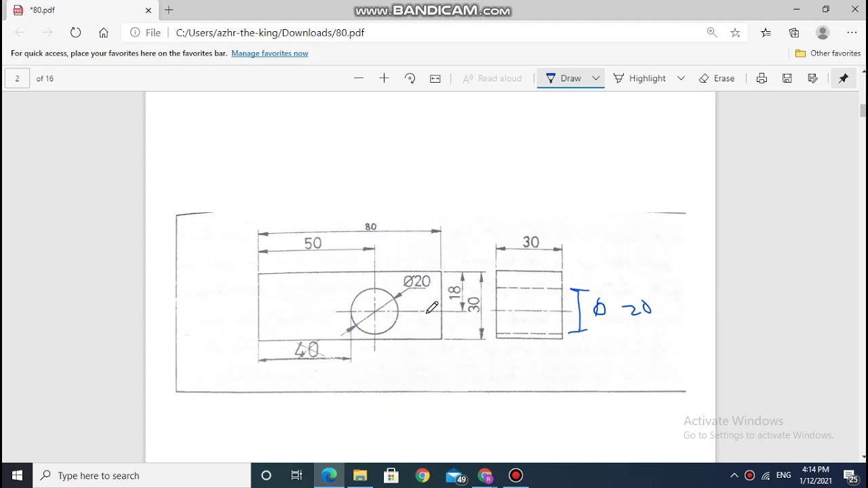
Task: Click the Read aloud button
Action: coord(492,78)
